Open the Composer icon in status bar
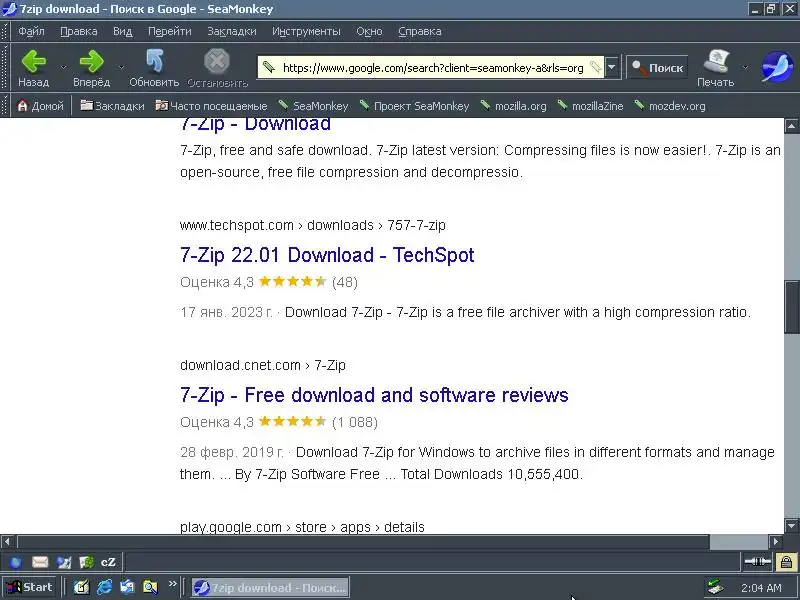 [64, 562]
